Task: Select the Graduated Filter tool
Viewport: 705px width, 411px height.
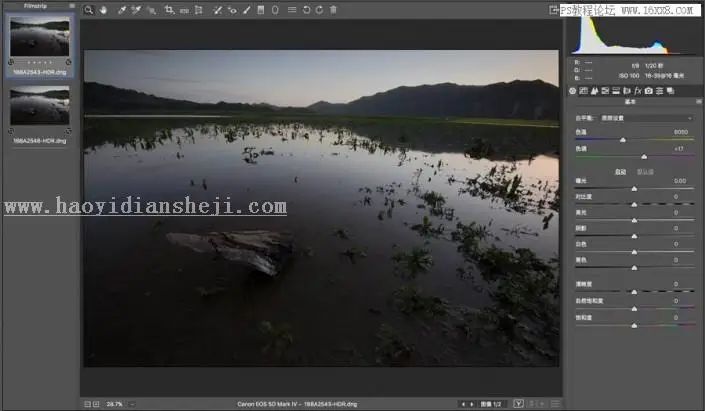Action: coord(261,9)
